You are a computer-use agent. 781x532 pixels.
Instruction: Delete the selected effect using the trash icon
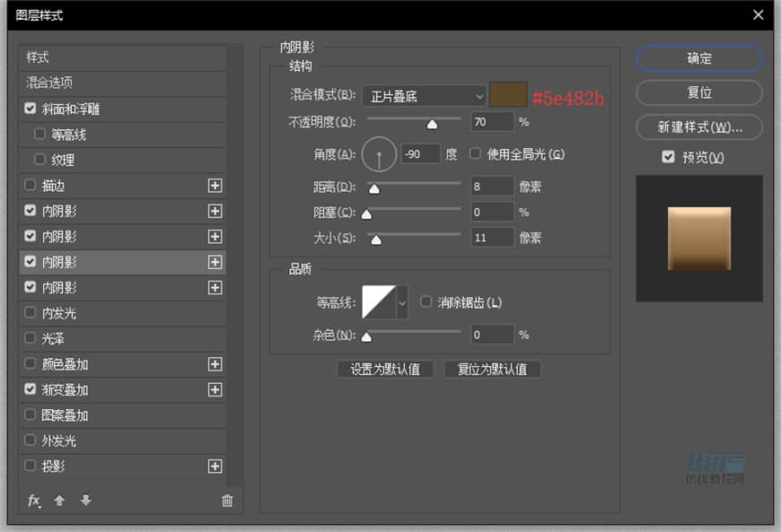(x=227, y=501)
